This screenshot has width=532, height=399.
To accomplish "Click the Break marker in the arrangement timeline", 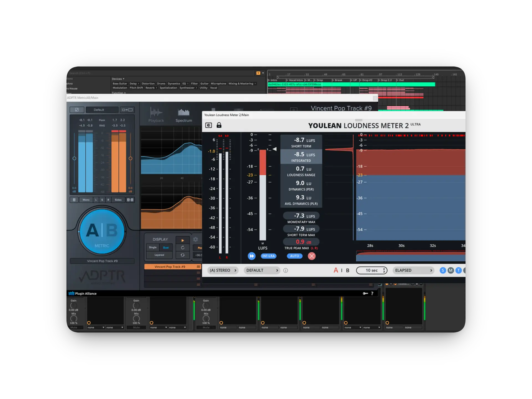I will 337,80.
